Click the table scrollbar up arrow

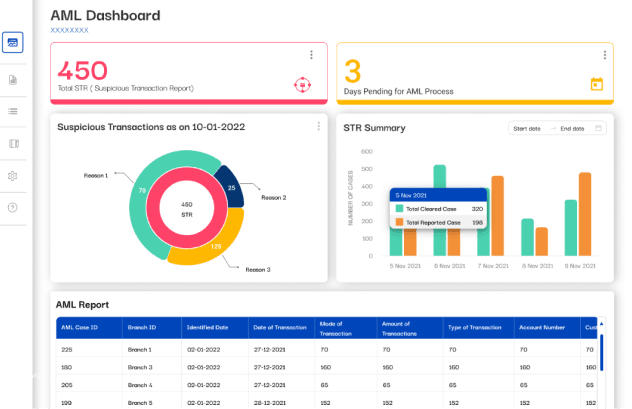coord(601,324)
